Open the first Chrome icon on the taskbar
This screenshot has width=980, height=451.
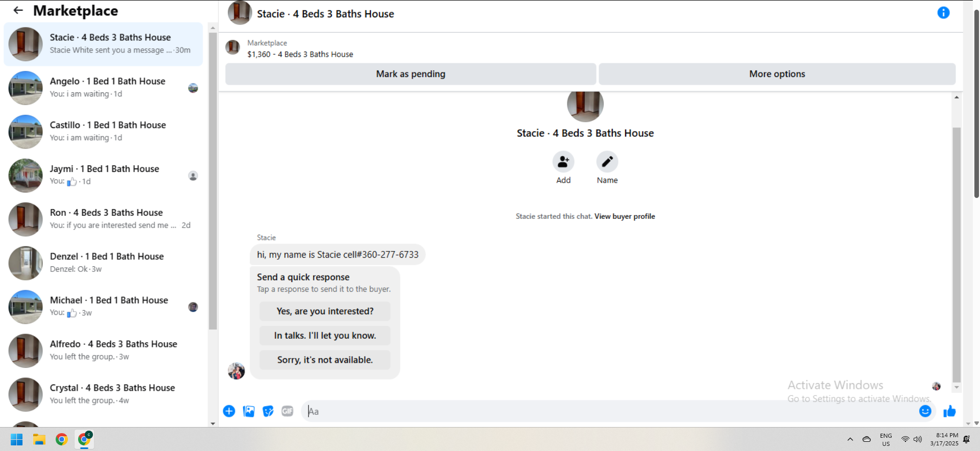coord(62,439)
